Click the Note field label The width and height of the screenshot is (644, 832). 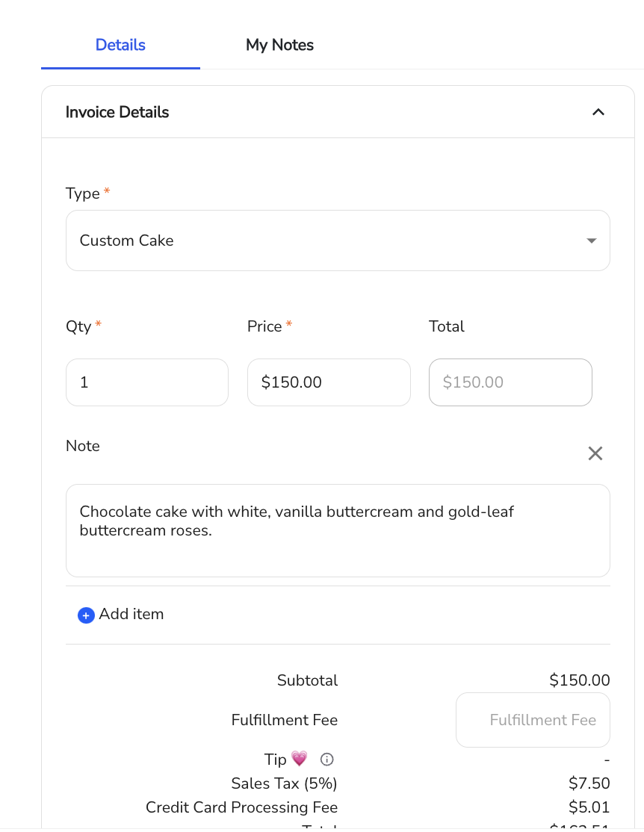pos(83,446)
